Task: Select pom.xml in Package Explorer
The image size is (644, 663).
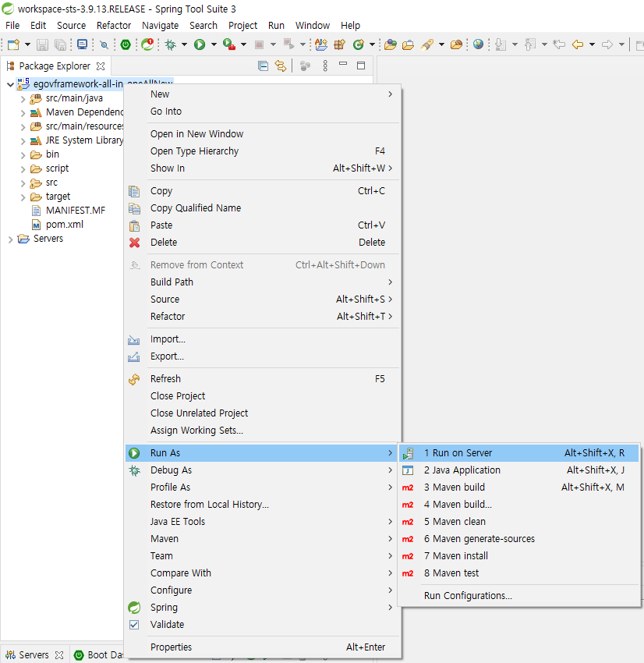Action: 65,225
